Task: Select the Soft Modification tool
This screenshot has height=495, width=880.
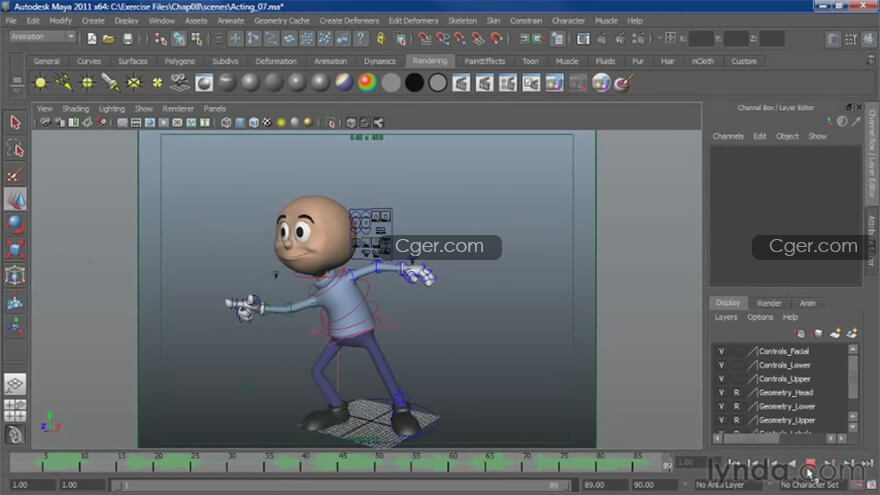Action: pyautogui.click(x=15, y=302)
